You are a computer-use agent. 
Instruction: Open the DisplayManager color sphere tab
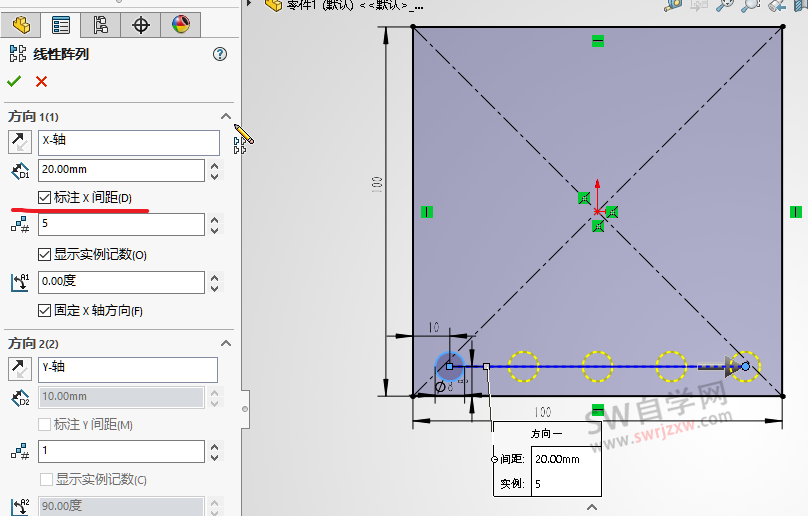tap(180, 25)
